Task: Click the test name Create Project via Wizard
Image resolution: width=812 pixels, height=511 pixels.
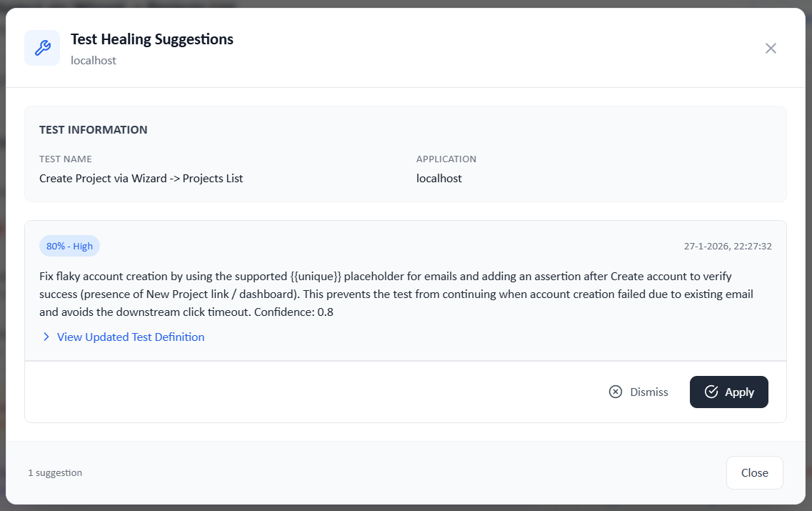Action: click(x=141, y=178)
